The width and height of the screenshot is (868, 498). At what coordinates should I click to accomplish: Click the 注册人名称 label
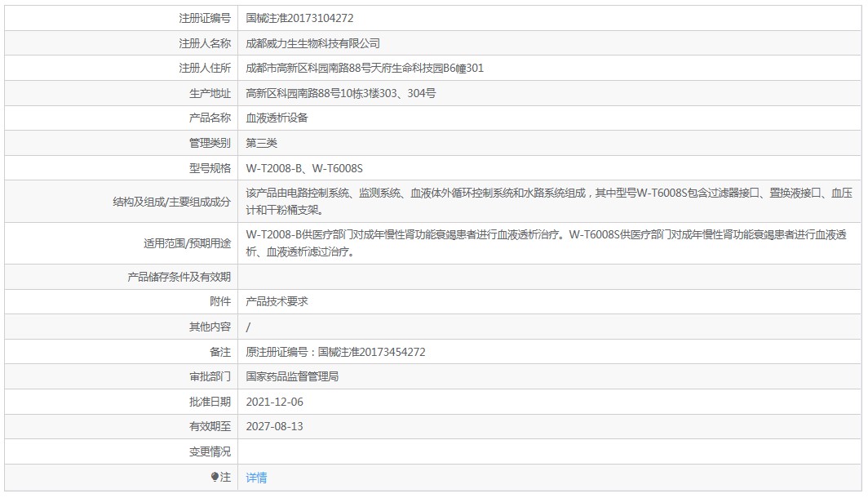coord(204,43)
